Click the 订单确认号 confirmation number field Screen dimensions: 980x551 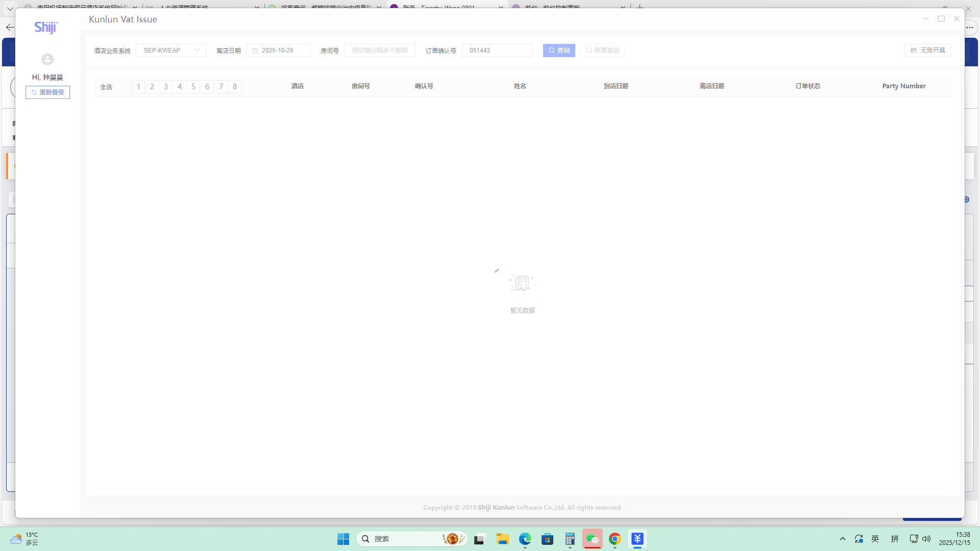click(497, 51)
